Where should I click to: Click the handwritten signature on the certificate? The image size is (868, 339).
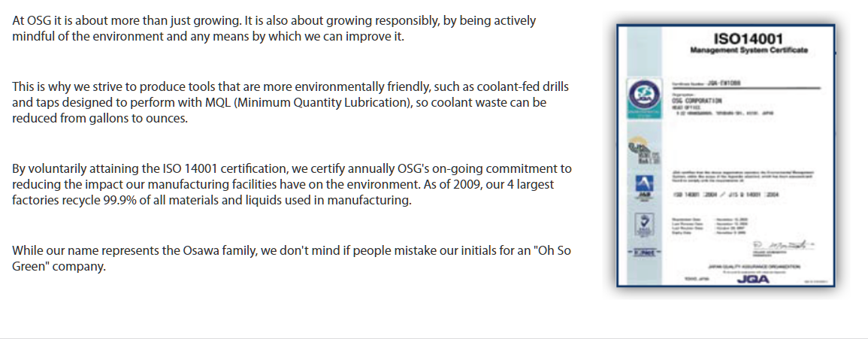click(x=777, y=246)
